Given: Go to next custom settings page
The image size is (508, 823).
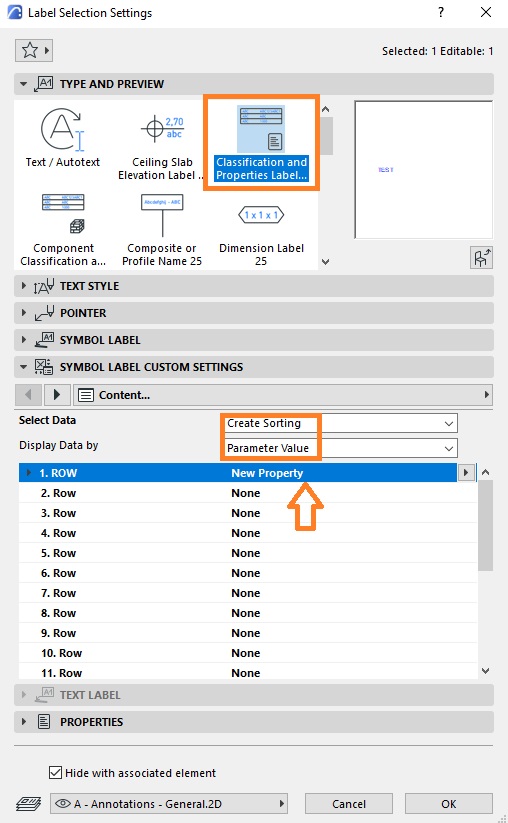Looking at the screenshot, I should pyautogui.click(x=57, y=395).
